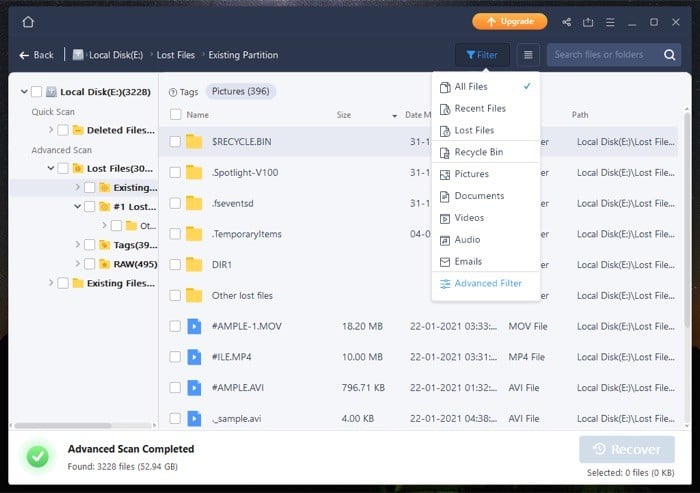Click the .TemporaryItems folder name
The width and height of the screenshot is (700, 493).
coord(246,234)
